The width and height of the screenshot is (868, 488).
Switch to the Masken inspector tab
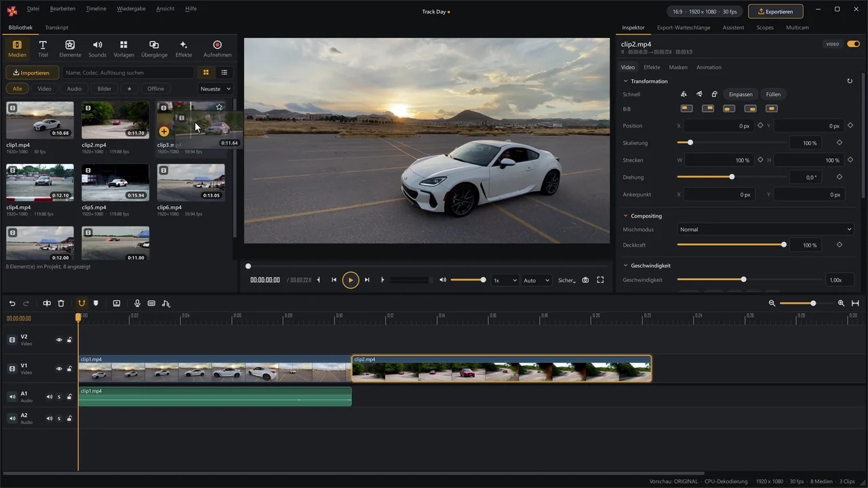click(x=678, y=67)
